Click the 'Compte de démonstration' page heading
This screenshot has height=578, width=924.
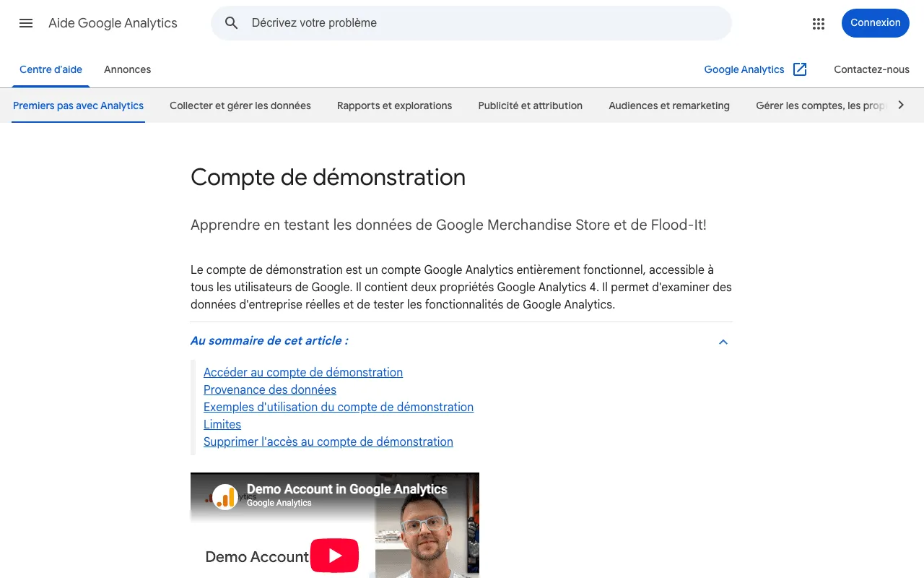[328, 177]
